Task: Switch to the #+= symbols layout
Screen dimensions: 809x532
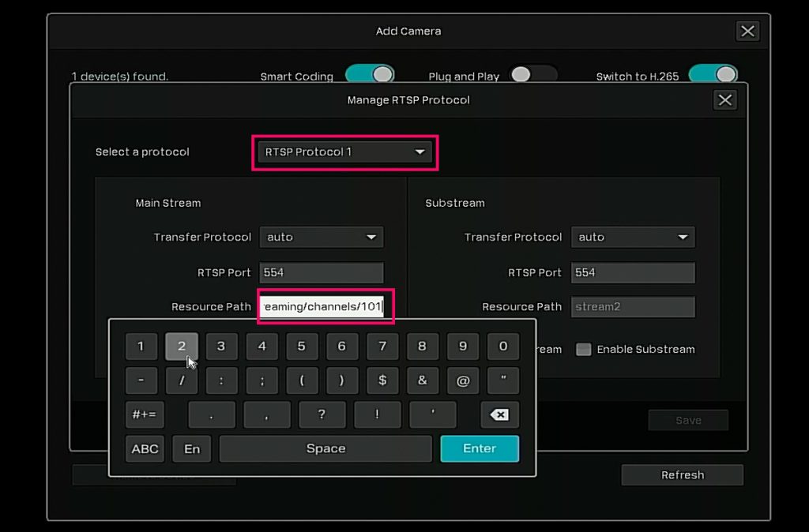Action: pyautogui.click(x=145, y=415)
